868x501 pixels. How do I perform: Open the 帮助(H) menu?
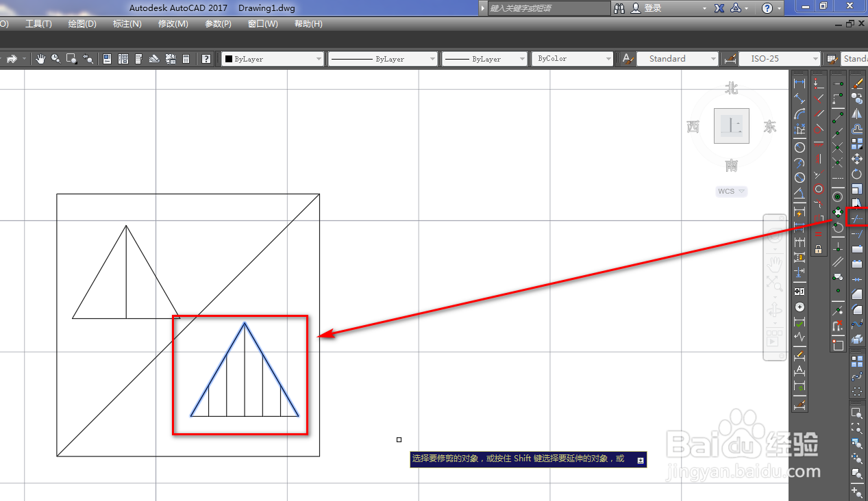(308, 24)
